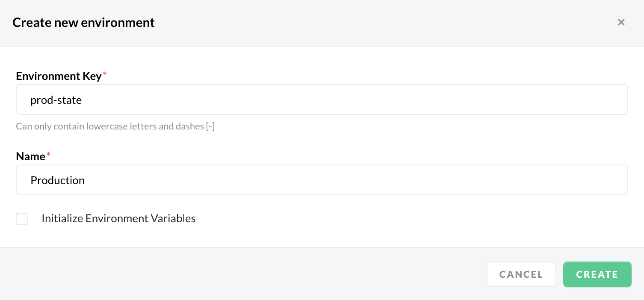644x300 pixels.
Task: Enable the Initialize Environment Variables checkbox
Action: pyautogui.click(x=22, y=219)
